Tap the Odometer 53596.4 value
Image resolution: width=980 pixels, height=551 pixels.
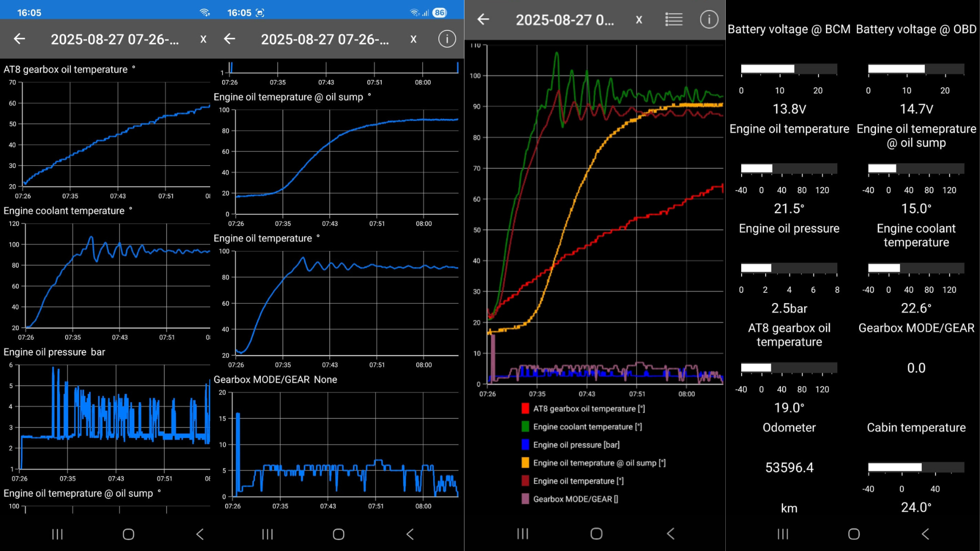click(789, 467)
